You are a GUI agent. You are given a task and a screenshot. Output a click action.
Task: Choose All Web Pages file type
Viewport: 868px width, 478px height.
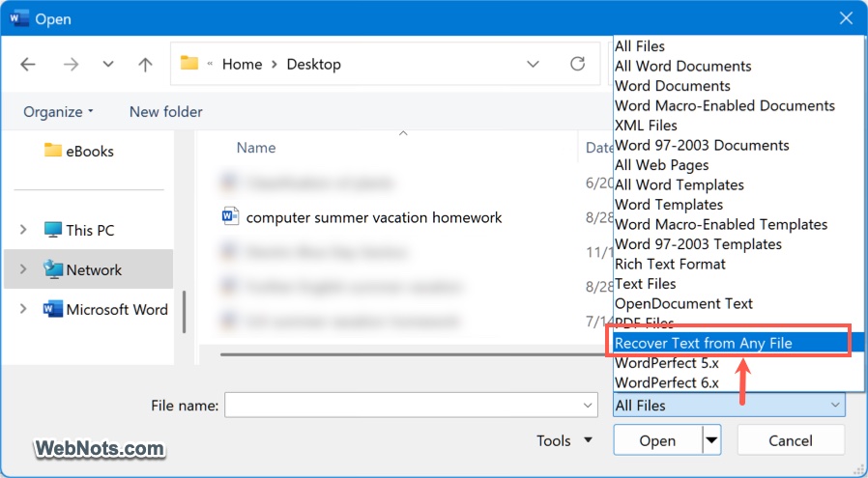[661, 165]
